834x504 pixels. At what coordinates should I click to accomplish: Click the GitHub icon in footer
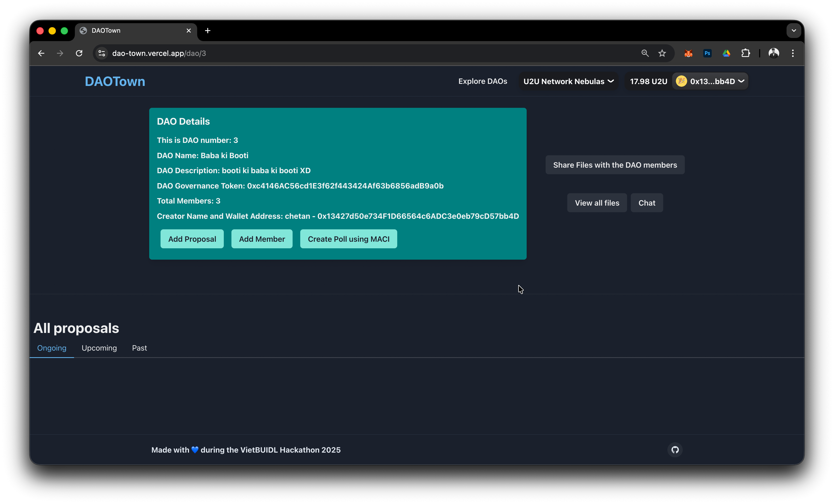(675, 450)
